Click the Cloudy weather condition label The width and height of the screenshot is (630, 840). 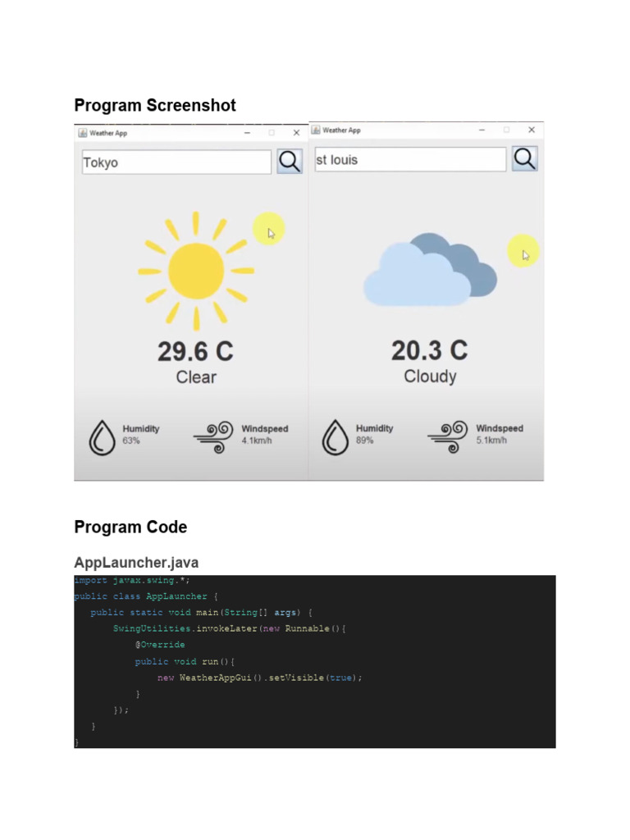[x=430, y=377]
